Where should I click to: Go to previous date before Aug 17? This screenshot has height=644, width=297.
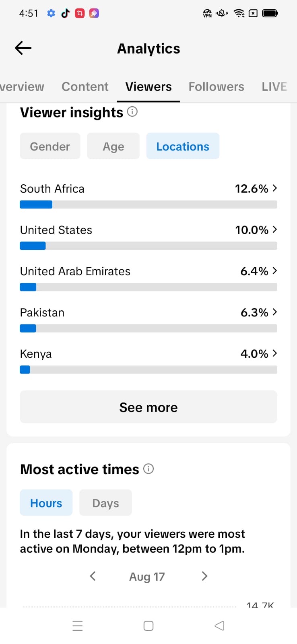[93, 576]
